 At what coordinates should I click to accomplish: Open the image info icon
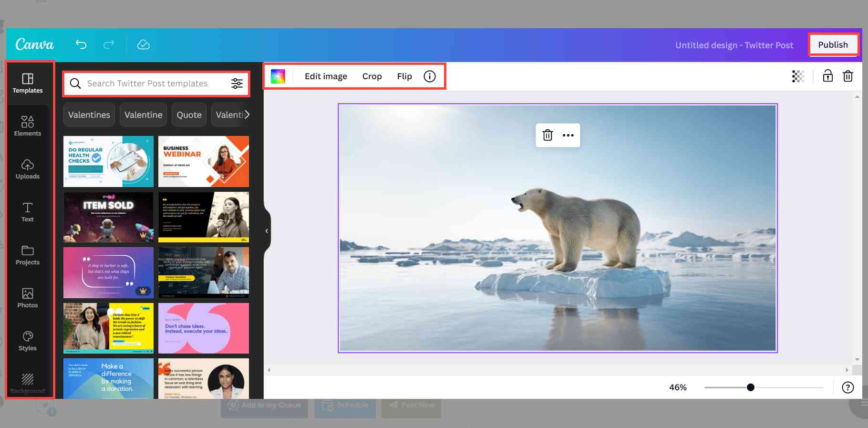point(430,76)
